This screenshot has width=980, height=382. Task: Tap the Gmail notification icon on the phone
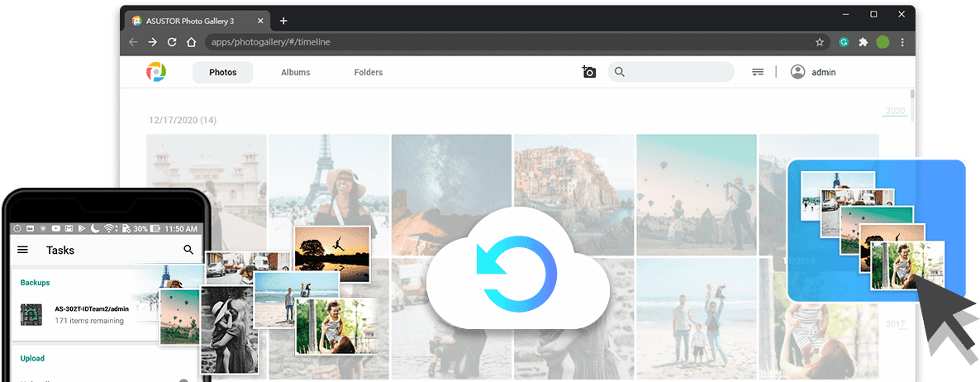70,229
